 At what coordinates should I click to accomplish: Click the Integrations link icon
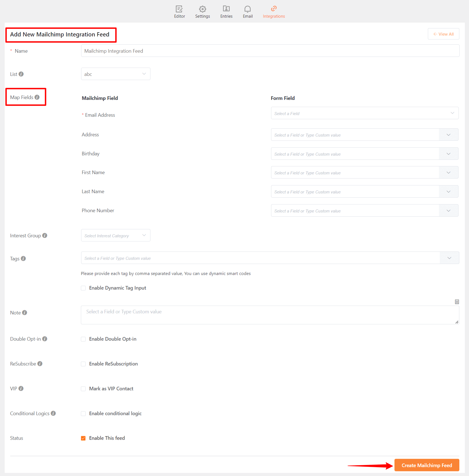point(274,9)
